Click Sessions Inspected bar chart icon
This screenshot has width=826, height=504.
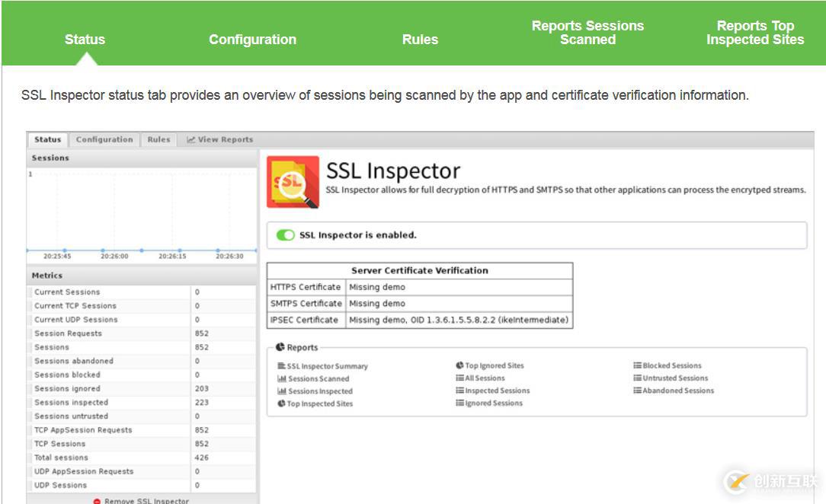pyautogui.click(x=282, y=391)
